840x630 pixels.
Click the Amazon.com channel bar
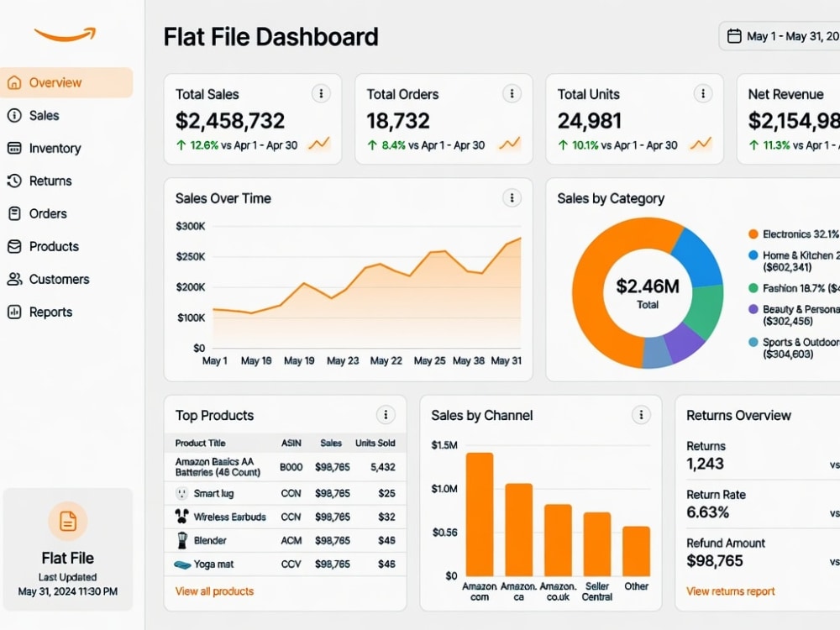point(480,514)
